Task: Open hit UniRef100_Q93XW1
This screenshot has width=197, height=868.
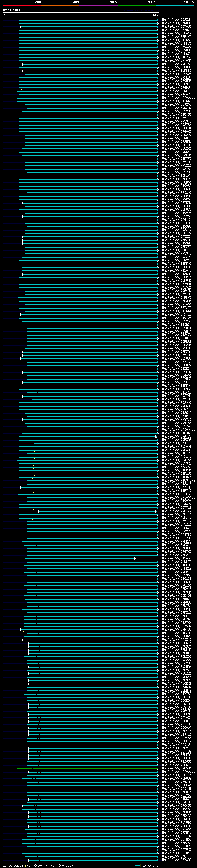Action: tap(177, 20)
